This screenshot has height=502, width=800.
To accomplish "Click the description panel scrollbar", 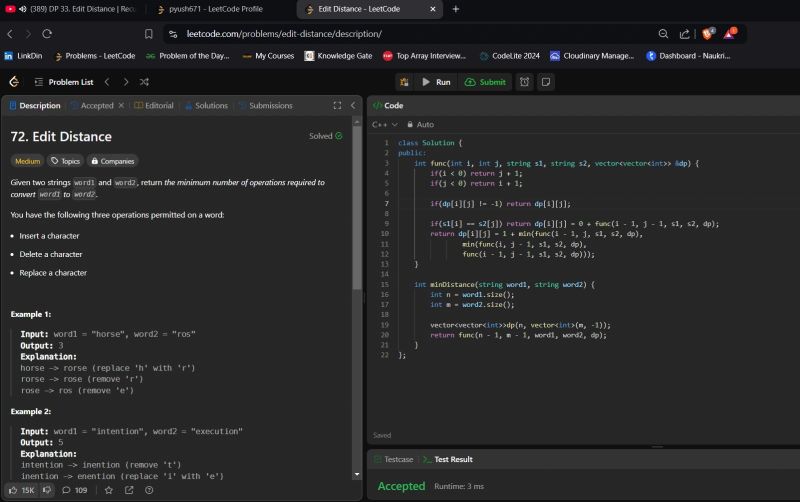I will 357,208.
